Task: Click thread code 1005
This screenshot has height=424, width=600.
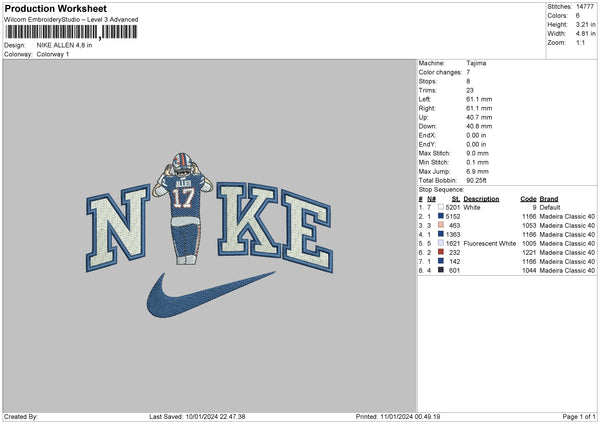Action: click(529, 243)
